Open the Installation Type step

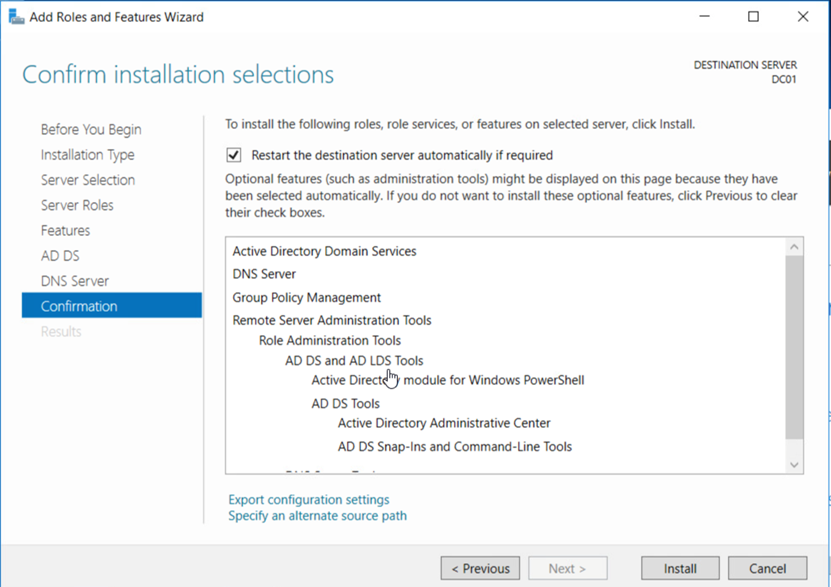tap(87, 155)
